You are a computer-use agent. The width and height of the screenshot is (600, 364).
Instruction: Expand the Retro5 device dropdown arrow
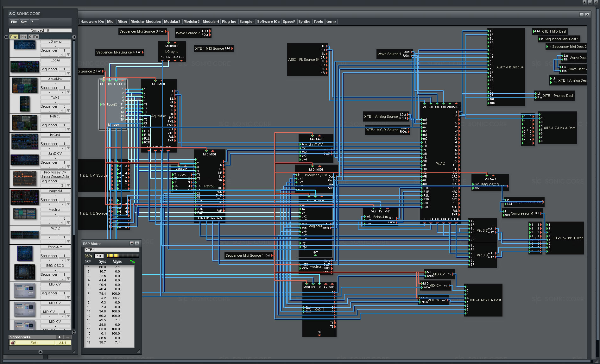click(x=68, y=129)
